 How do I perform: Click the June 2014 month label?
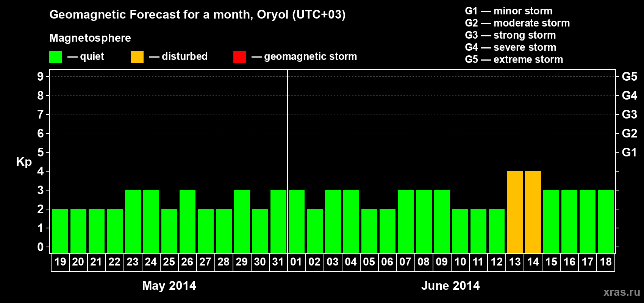tap(450, 286)
